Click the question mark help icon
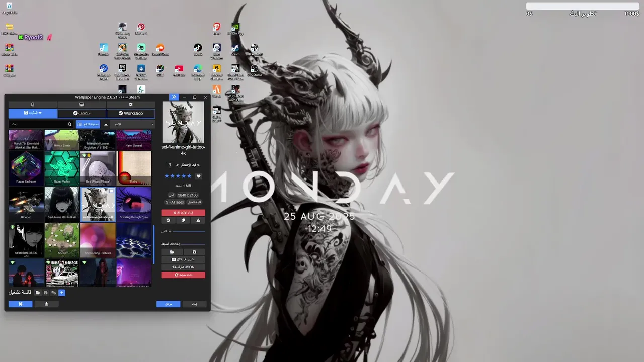644x362 pixels. [170, 165]
